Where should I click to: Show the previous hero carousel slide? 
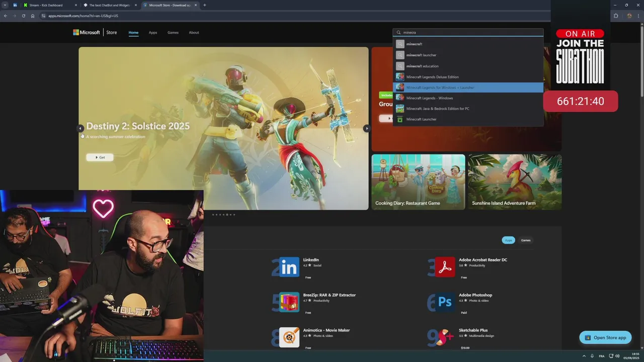point(80,128)
